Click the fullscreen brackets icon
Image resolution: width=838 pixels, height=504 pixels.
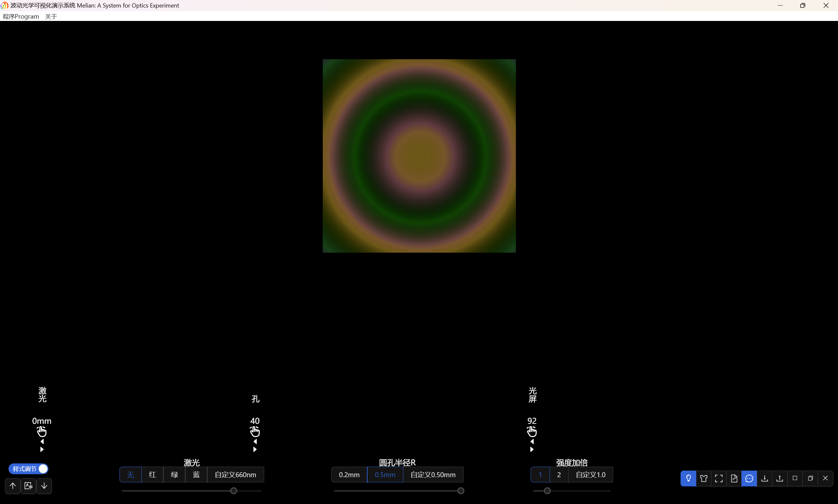719,478
